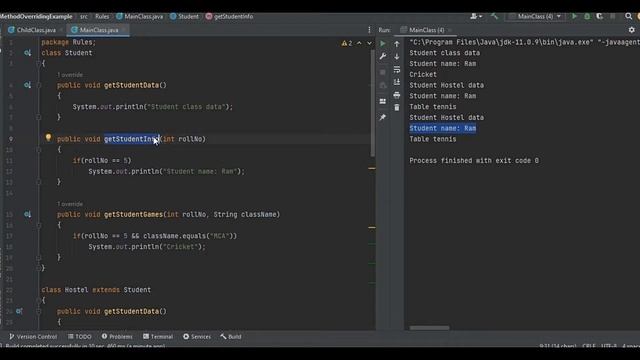Click overridden gutter icon at class Student
The image size is (640, 360).
pos(27,53)
